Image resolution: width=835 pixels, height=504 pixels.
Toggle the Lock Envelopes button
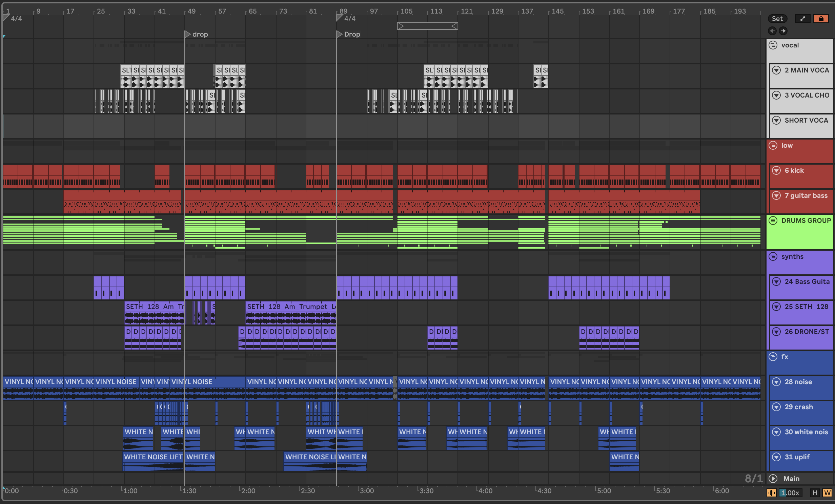click(820, 19)
